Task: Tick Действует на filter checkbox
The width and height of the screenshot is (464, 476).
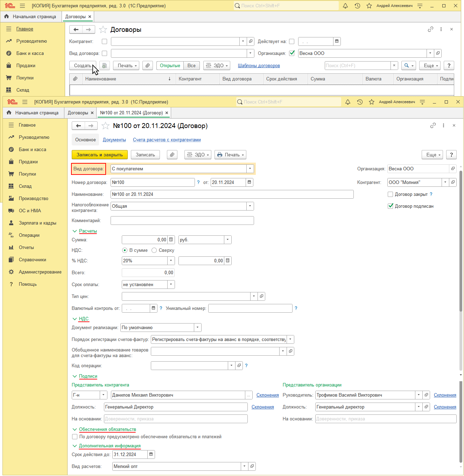Action: click(291, 41)
